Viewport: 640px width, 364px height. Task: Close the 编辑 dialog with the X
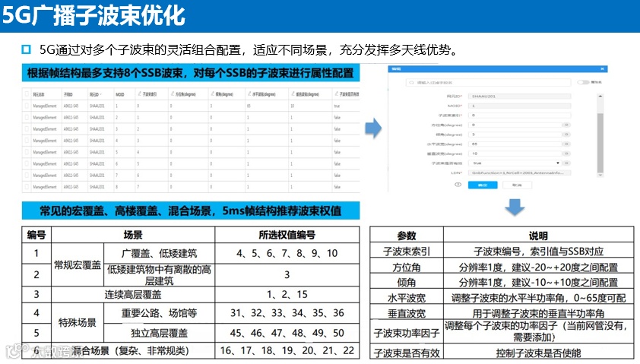602,69
